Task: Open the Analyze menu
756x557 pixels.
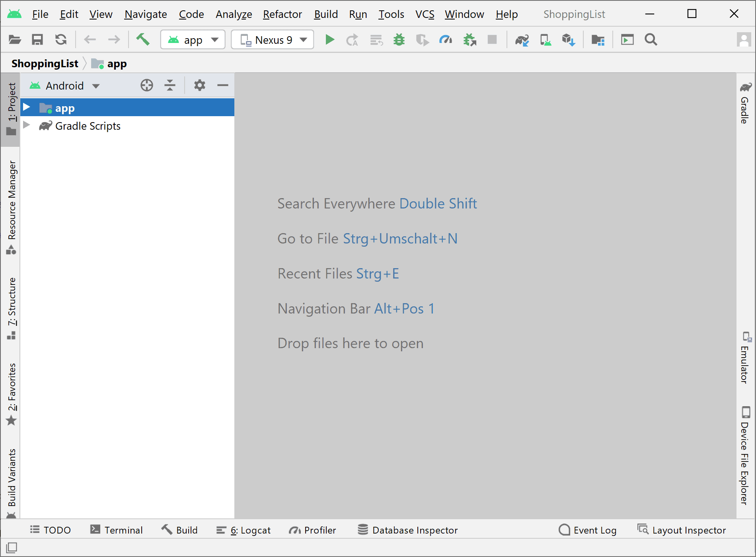Action: pyautogui.click(x=234, y=14)
